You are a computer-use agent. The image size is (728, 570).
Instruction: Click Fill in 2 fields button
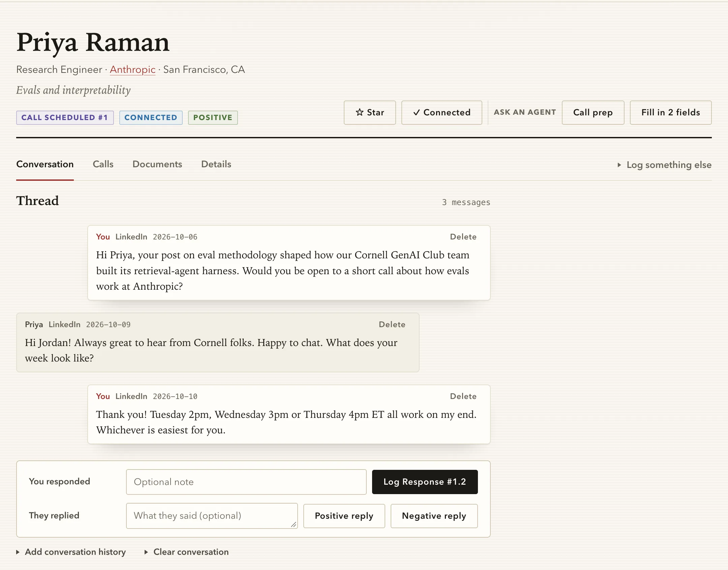tap(670, 112)
